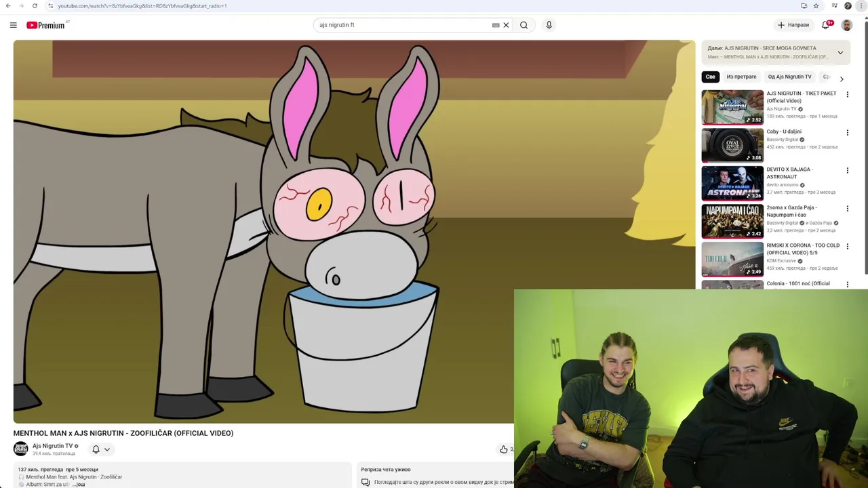Image resolution: width=868 pixels, height=488 pixels.
Task: Open the Chrome profile avatar
Action: point(848,5)
